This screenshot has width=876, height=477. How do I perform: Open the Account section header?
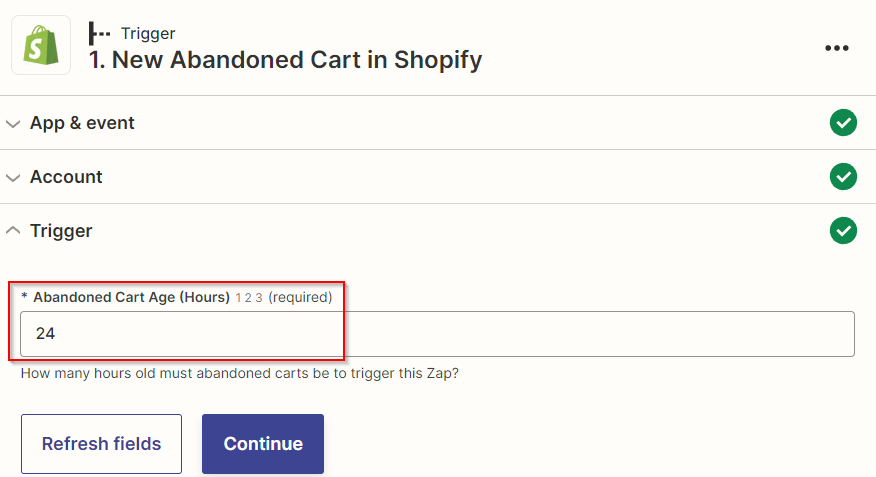coord(438,177)
